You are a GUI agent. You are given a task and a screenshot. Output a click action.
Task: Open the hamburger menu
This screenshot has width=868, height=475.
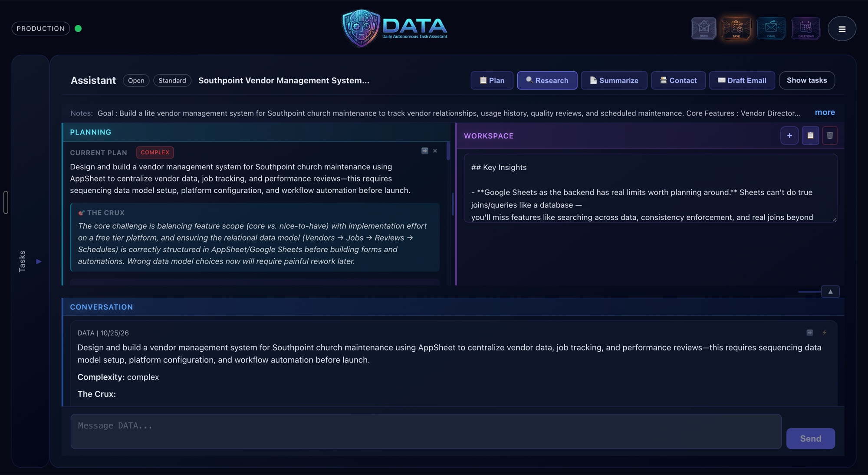842,29
